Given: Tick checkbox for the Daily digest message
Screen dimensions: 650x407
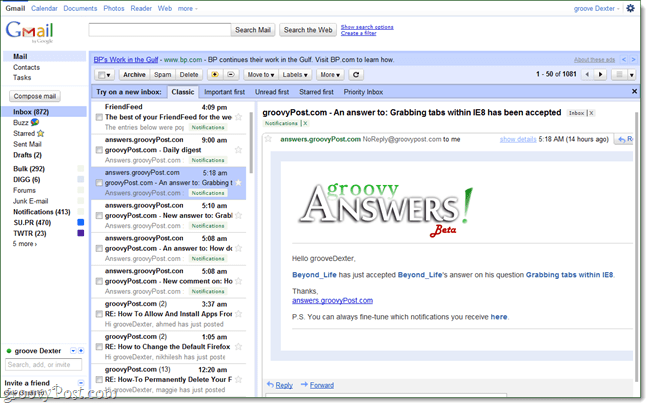Looking at the screenshot, I should 99,150.
